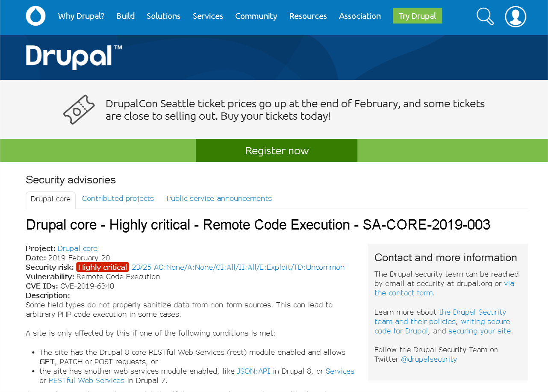Click the Highly critical risk badge
The width and height of the screenshot is (548, 392).
102,267
